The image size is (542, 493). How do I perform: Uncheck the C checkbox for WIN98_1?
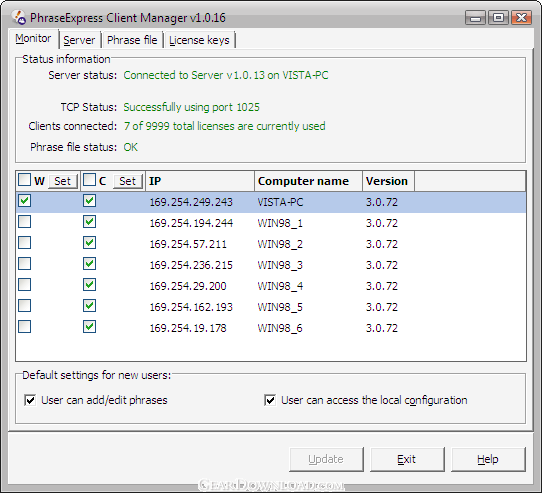[90, 222]
